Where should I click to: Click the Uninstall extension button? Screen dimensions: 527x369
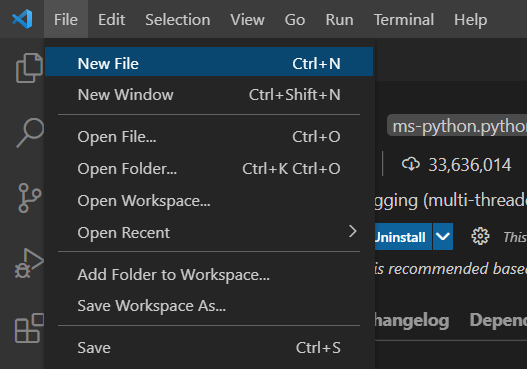pos(403,237)
